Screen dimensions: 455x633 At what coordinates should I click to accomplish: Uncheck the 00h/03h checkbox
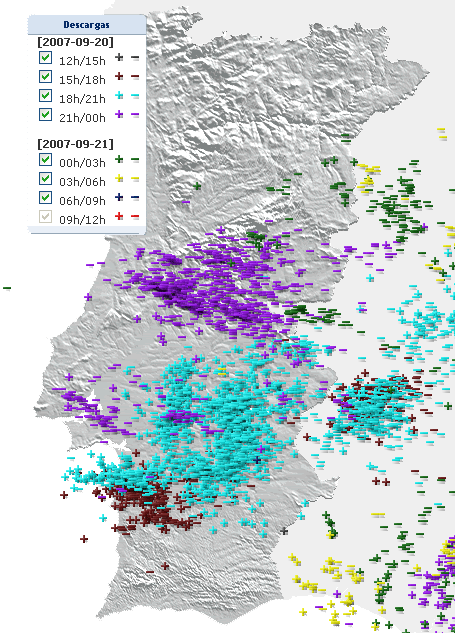tap(46, 159)
